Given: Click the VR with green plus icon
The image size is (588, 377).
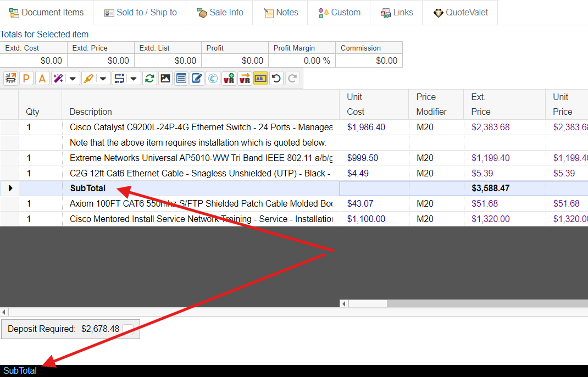Looking at the screenshot, I should click(x=229, y=79).
